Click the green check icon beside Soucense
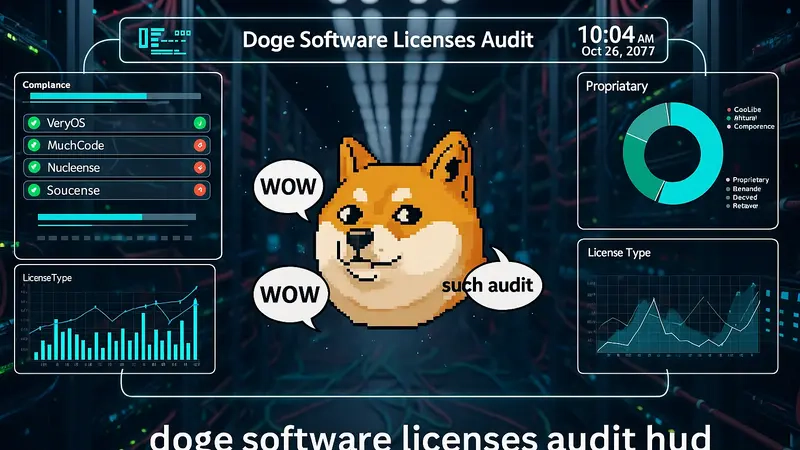800x450 pixels. point(34,189)
